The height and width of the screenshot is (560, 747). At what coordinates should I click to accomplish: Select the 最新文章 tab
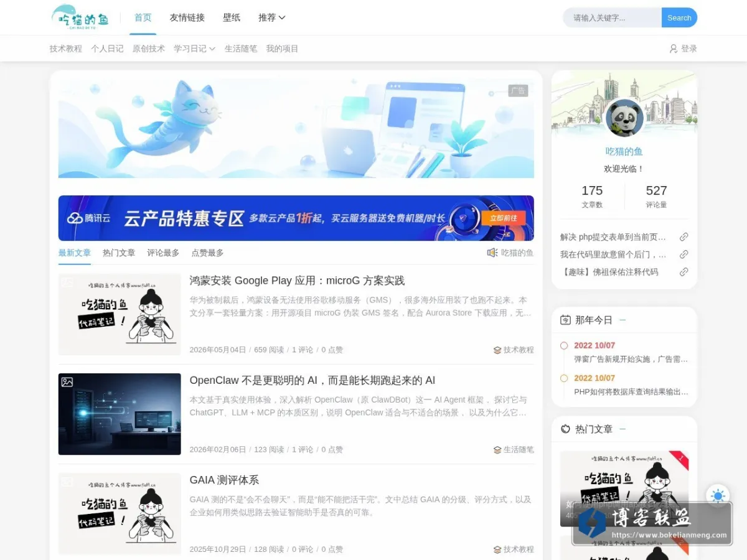pos(75,253)
